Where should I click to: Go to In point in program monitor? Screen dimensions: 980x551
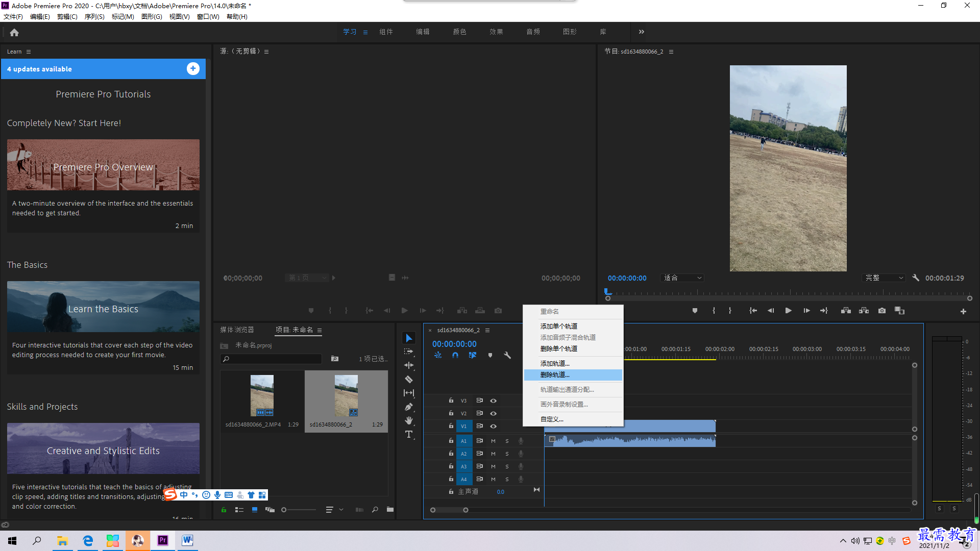753,311
